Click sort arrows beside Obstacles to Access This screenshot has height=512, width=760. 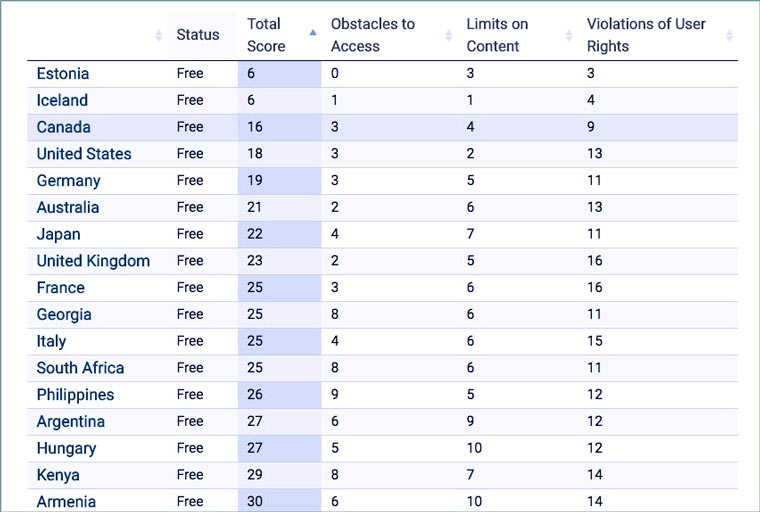click(x=448, y=36)
